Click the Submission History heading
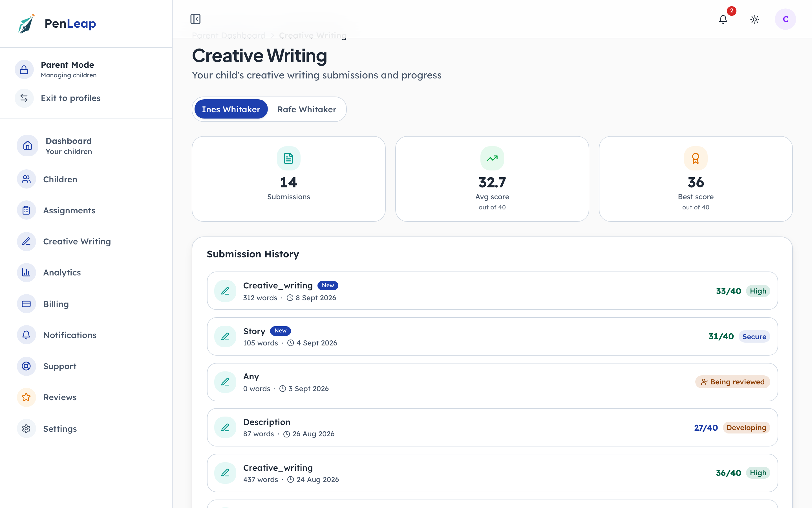This screenshot has width=812, height=508. pos(253,254)
